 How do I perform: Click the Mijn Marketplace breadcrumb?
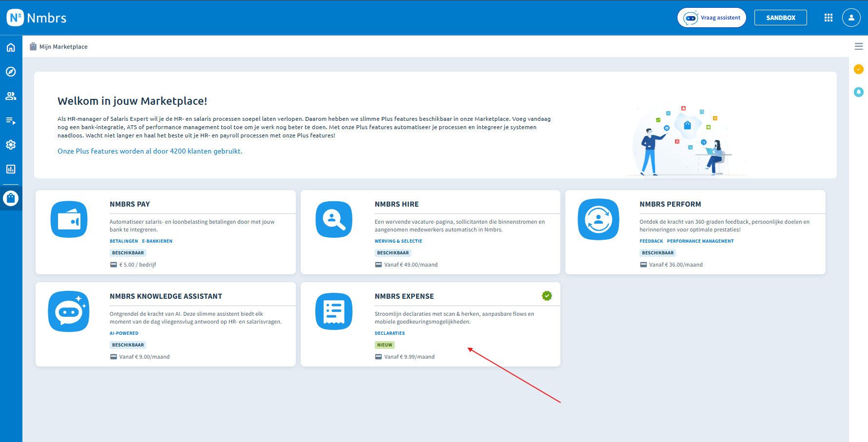pyautogui.click(x=63, y=47)
